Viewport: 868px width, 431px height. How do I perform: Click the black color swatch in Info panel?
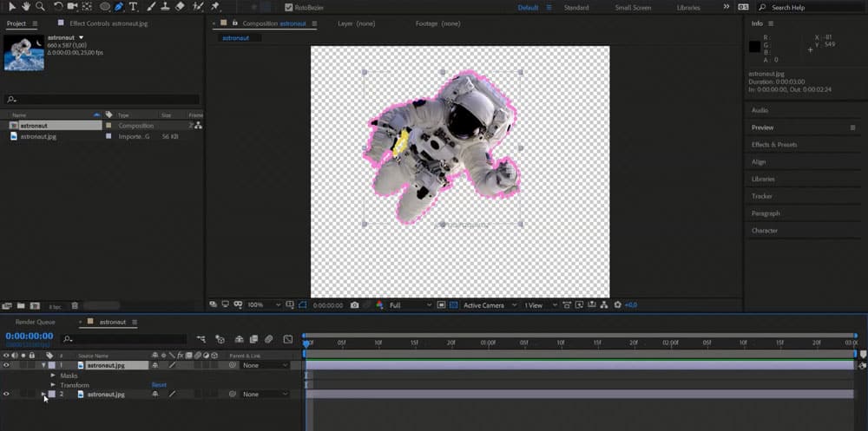pos(754,46)
